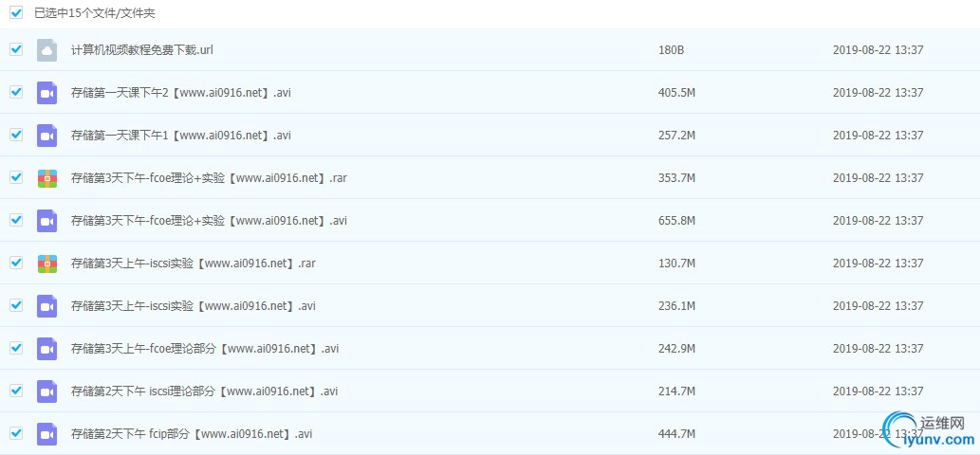Toggle the select-all checkbox next to 已选中15个文件/文件夹
This screenshot has width=980, height=455.
pyautogui.click(x=16, y=13)
